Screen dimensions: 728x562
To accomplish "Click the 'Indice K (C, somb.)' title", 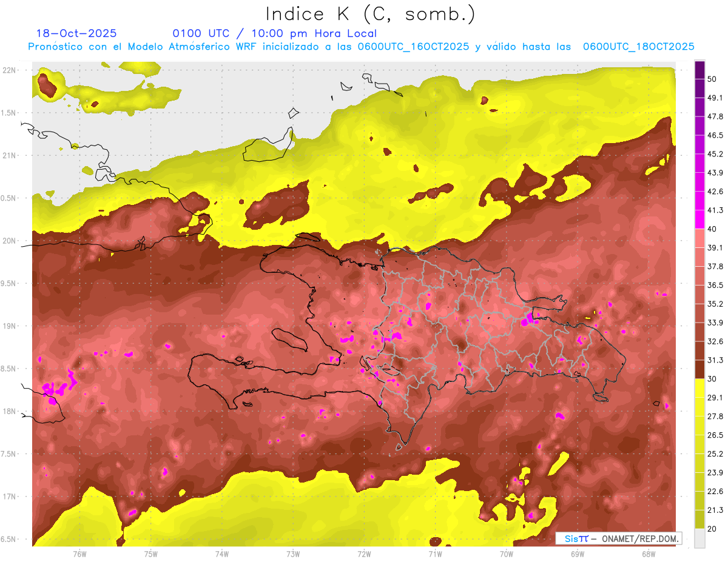I will (370, 14).
